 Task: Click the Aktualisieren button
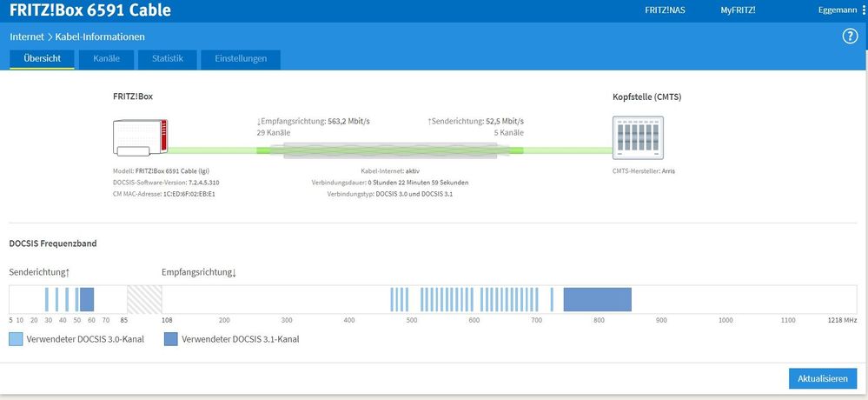[823, 379]
